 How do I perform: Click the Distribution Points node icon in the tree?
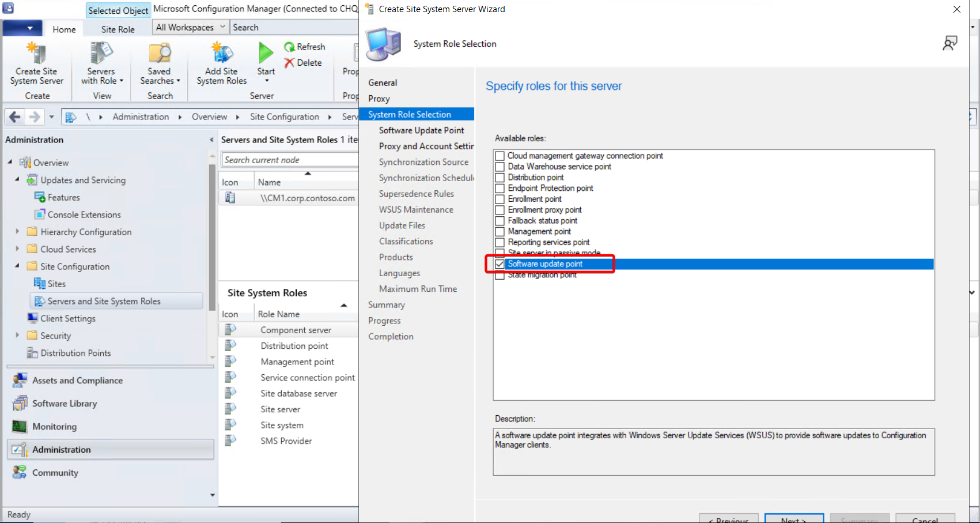pyautogui.click(x=33, y=353)
